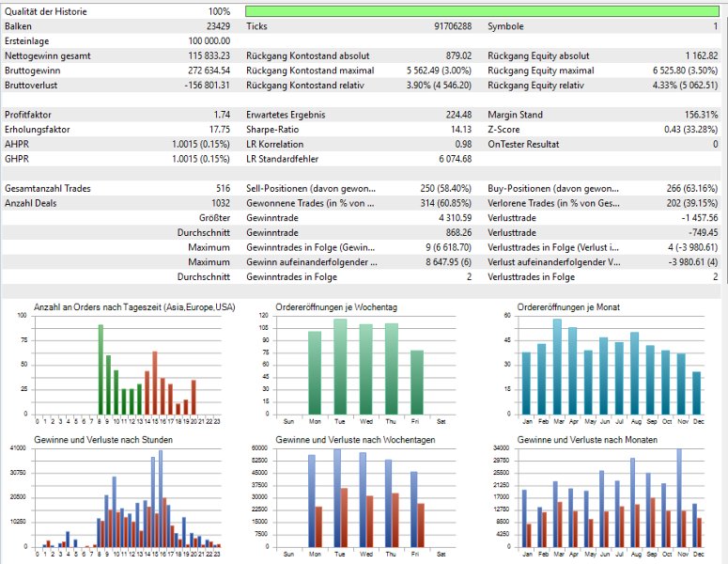Select the Rückgang Equity maximal value
728x564 pixels.
(685, 70)
